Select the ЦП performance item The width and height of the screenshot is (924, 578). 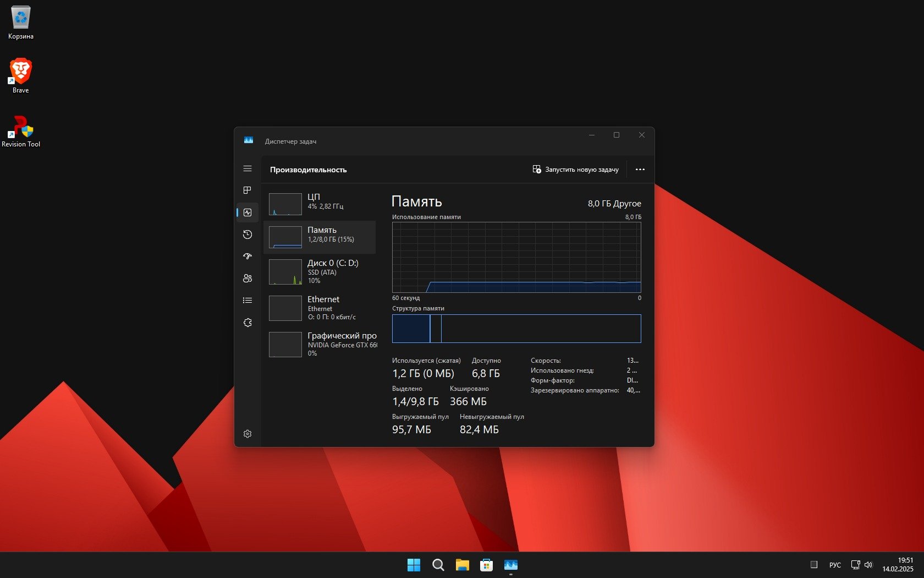320,204
